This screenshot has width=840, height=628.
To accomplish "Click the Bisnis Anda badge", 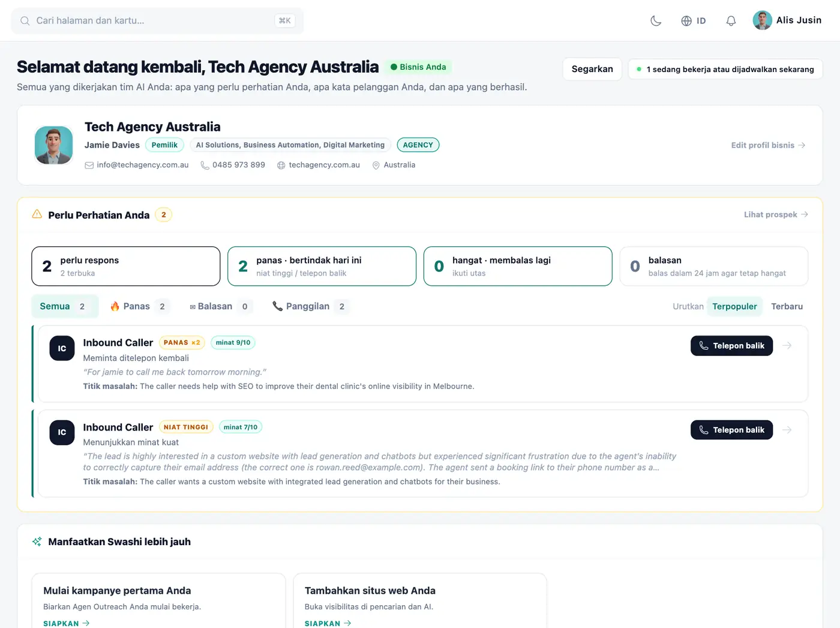I will coord(418,67).
